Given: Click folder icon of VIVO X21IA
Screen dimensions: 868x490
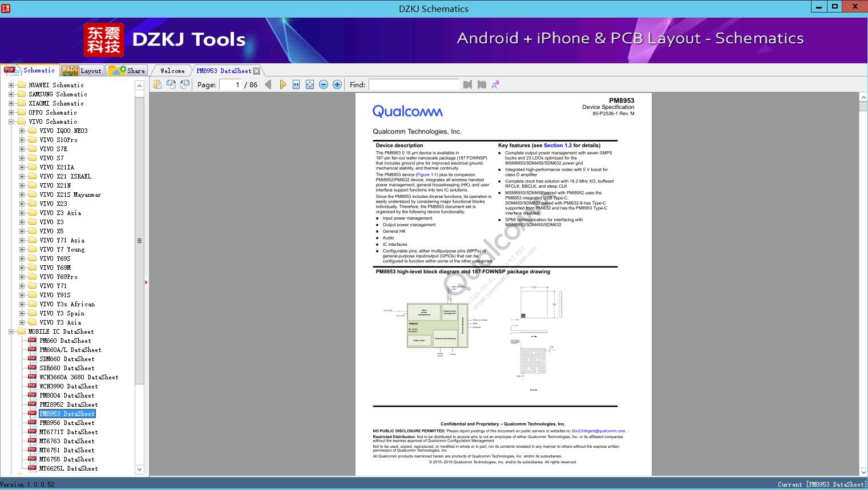Looking at the screenshot, I should point(33,167).
